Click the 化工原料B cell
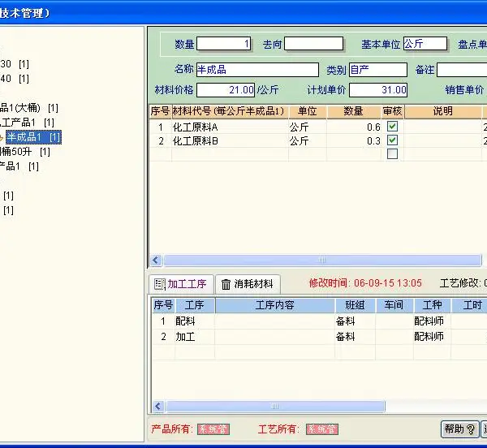The image size is (487, 448). [x=230, y=141]
